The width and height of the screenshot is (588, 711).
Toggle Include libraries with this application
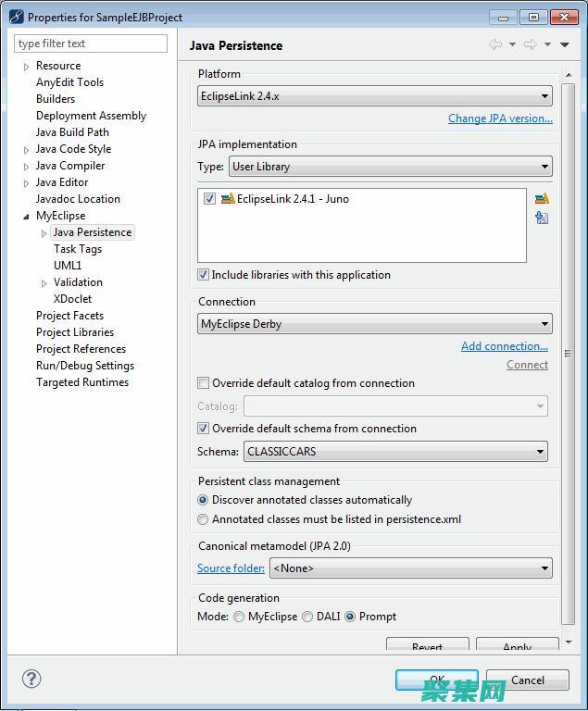tap(204, 275)
